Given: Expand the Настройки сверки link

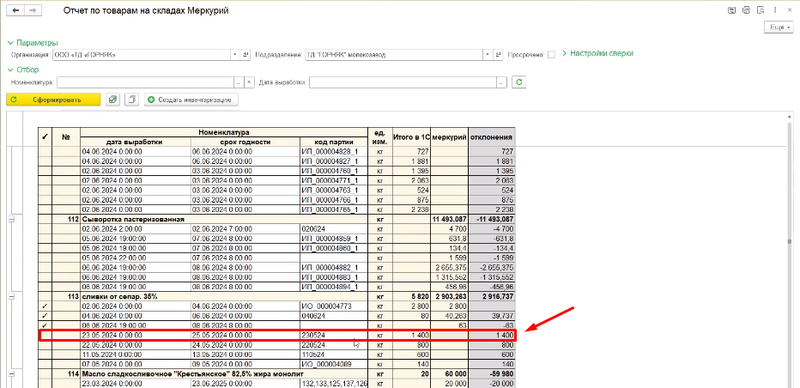Looking at the screenshot, I should point(597,53).
